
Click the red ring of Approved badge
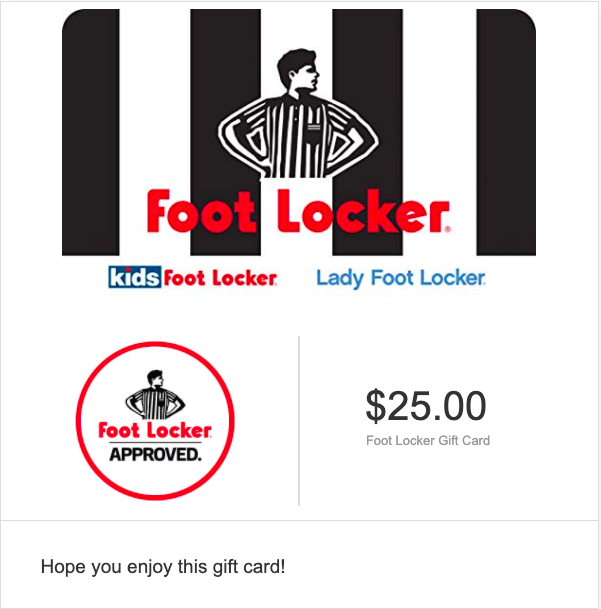point(155,344)
